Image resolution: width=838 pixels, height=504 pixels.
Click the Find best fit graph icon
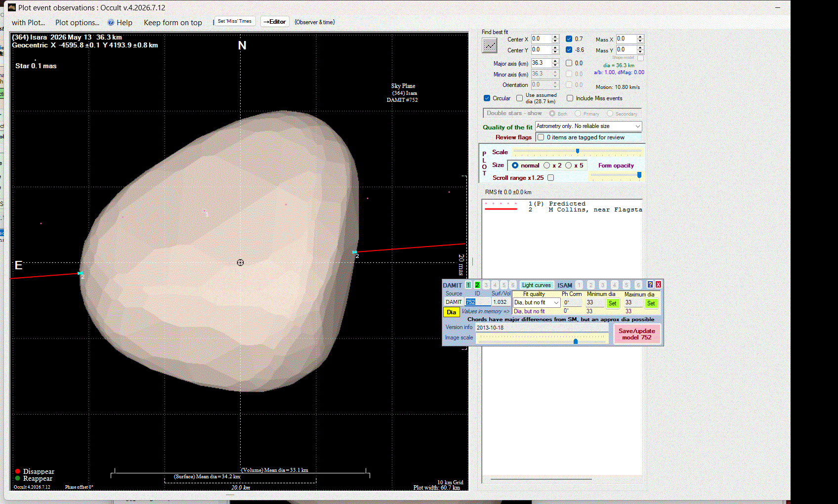coord(490,45)
